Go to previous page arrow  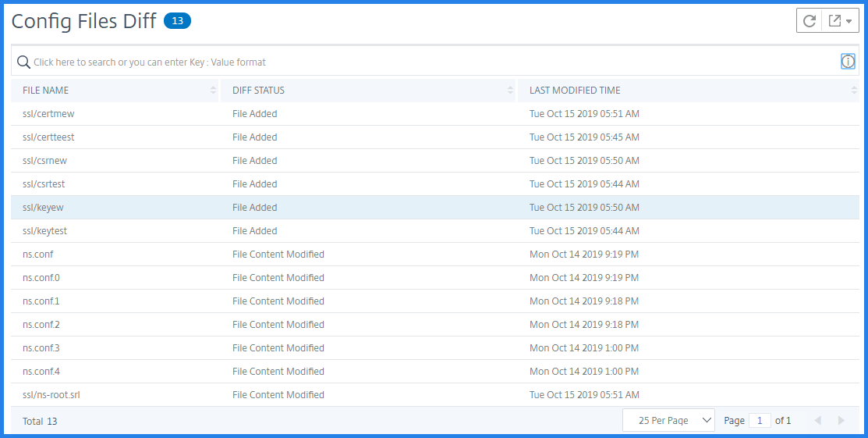817,420
